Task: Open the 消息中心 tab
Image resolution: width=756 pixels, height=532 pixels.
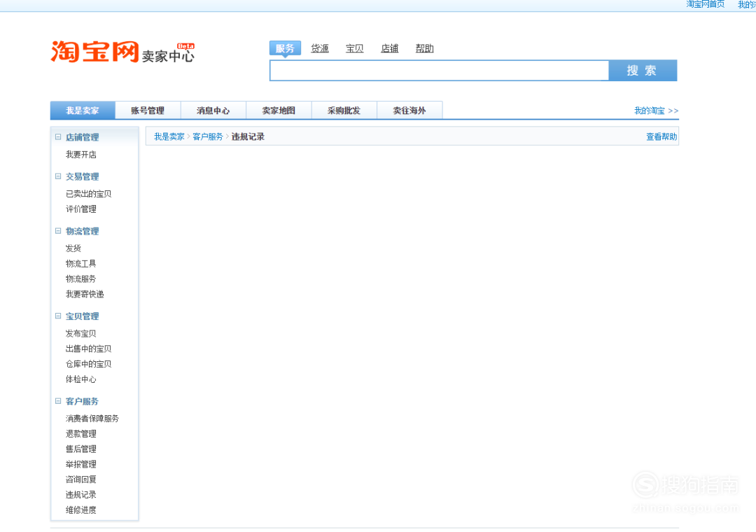Action: click(x=213, y=111)
